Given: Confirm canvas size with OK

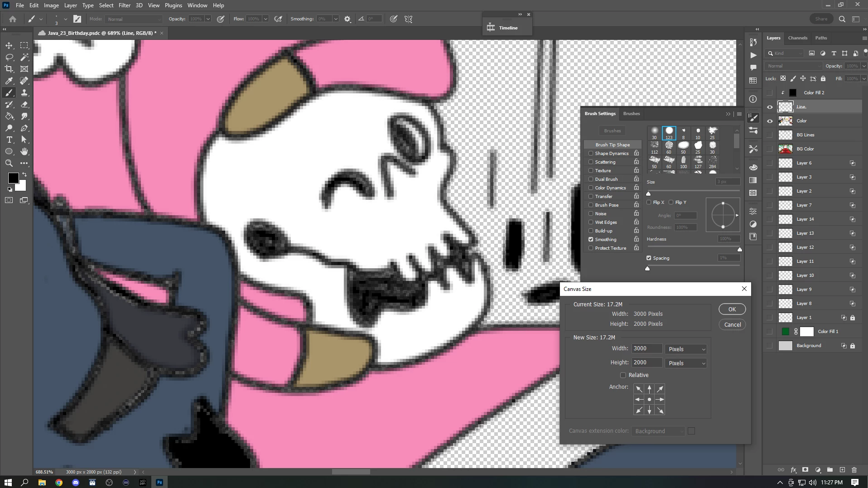Looking at the screenshot, I should pos(732,309).
